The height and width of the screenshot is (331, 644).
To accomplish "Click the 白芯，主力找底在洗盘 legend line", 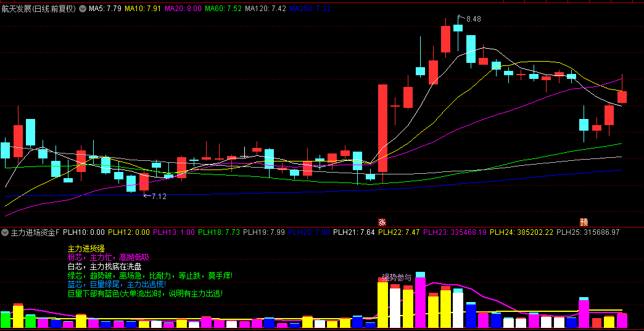I will (105, 266).
